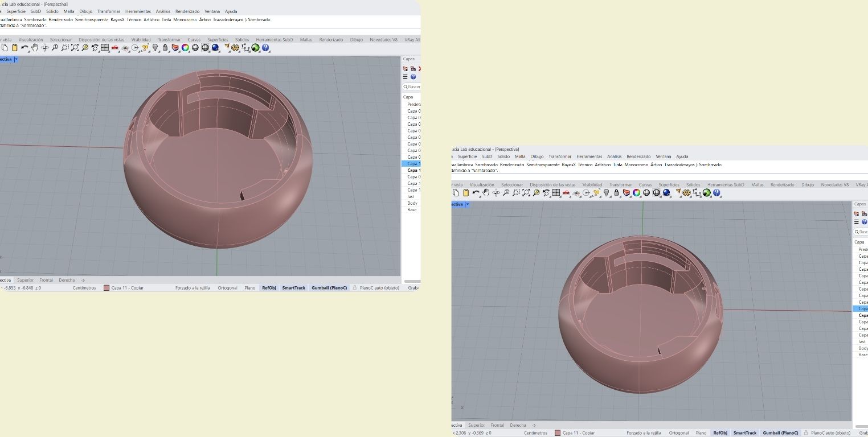The image size is (868, 437).
Task: Click RayosX option in bottom-right command line
Action: (x=568, y=164)
